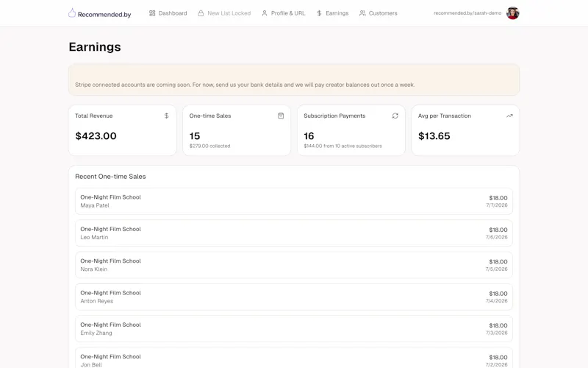Click the dollar icon in Total Revenue card
Image resolution: width=588 pixels, height=368 pixels.
point(167,116)
